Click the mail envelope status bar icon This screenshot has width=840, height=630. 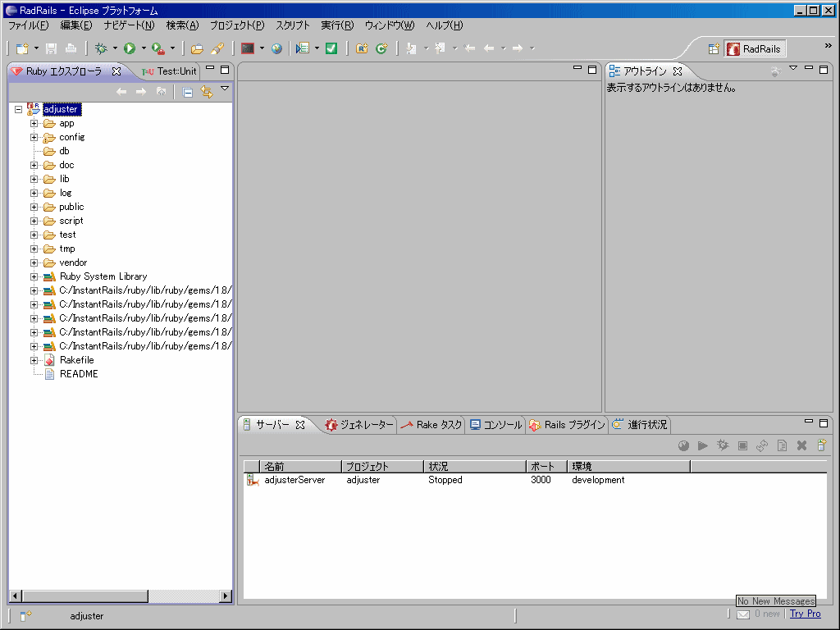743,614
